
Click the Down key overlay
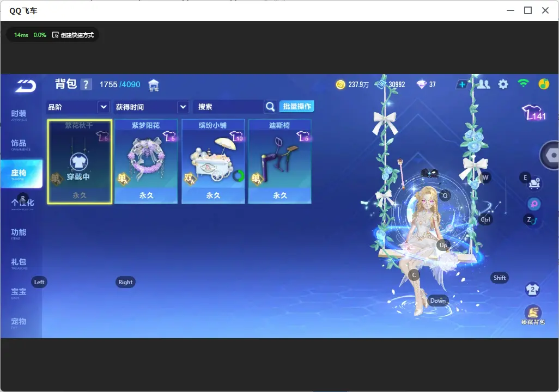pyautogui.click(x=438, y=301)
